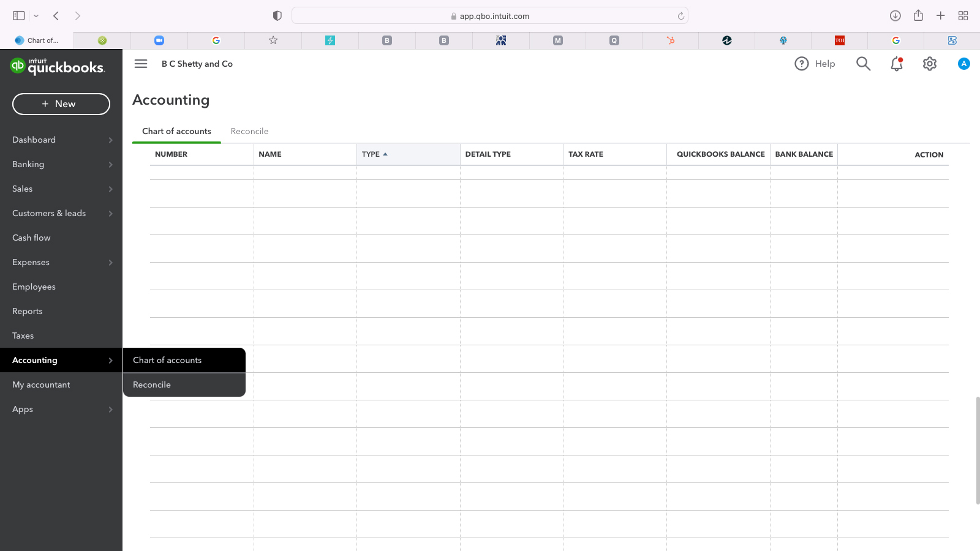980x551 pixels.
Task: Select Reconcile in the Accounting flyout
Action: [x=152, y=384]
